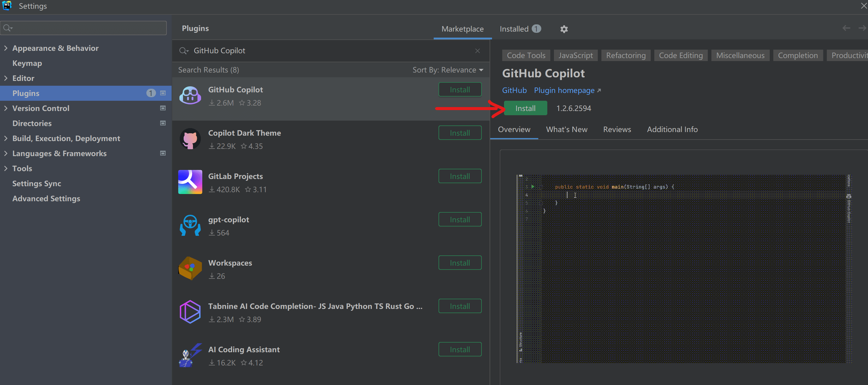
Task: Clear the plugin search with X icon
Action: point(477,51)
